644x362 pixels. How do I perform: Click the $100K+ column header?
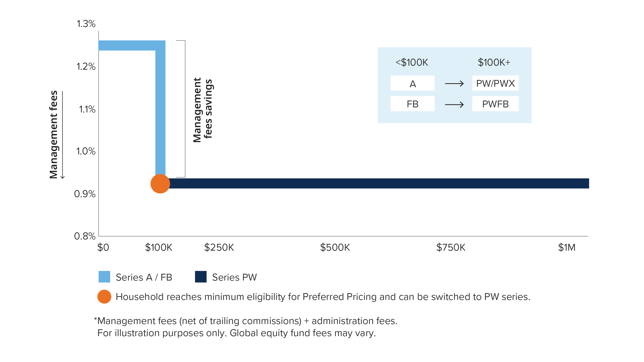(x=494, y=62)
